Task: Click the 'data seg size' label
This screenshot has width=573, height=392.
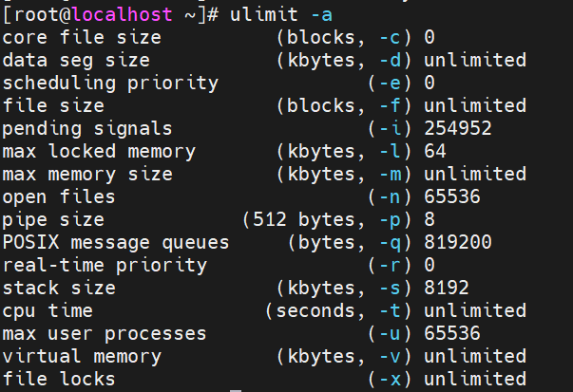Action: [x=76, y=60]
